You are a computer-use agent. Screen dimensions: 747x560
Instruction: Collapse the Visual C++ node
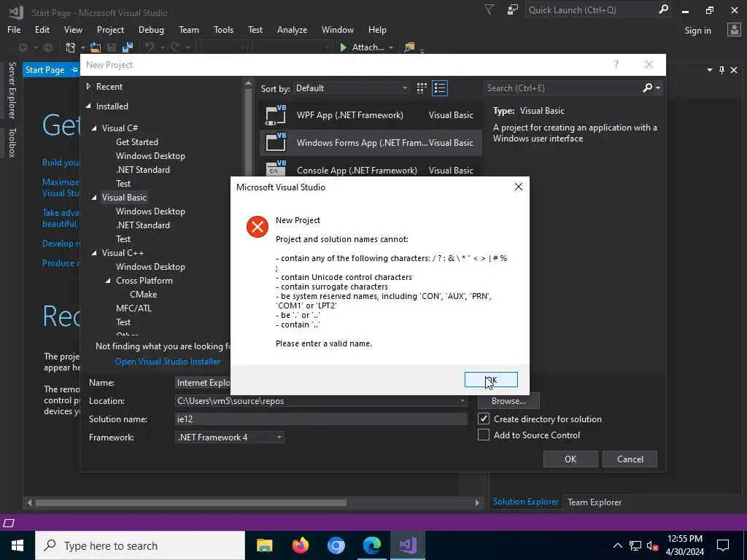click(x=94, y=253)
